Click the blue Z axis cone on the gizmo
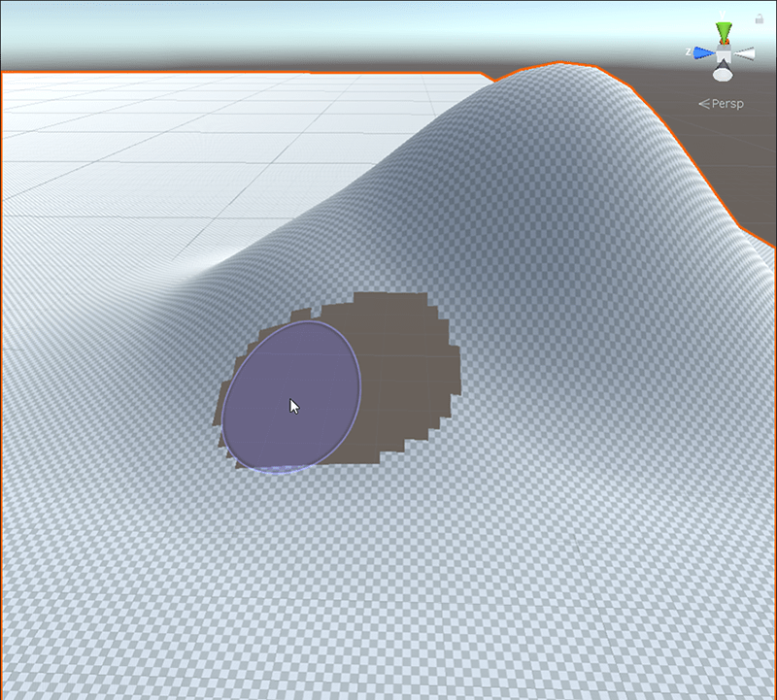 pos(702,51)
